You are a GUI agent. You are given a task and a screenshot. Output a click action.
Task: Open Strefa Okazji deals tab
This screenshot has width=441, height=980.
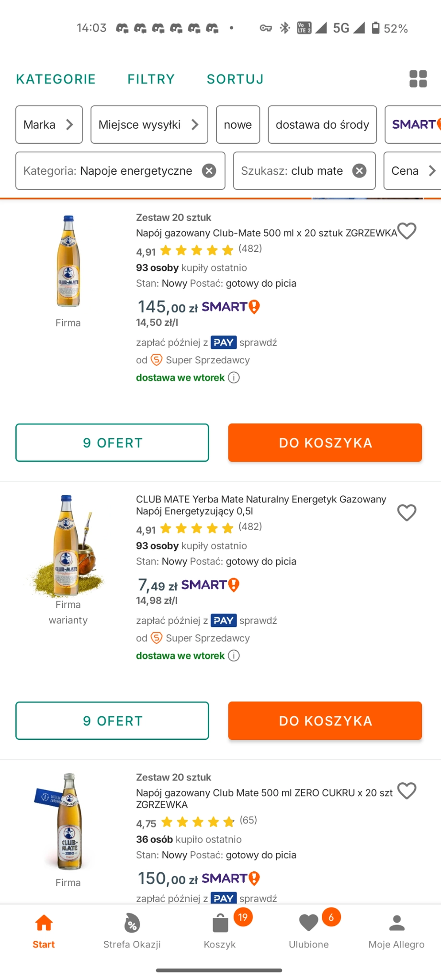[x=132, y=931]
